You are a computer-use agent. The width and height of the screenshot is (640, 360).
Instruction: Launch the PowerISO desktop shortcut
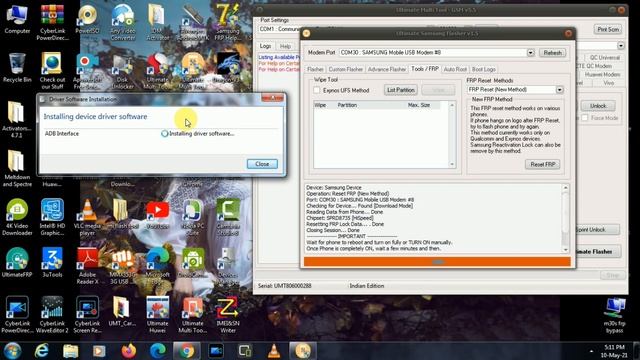coord(87,19)
